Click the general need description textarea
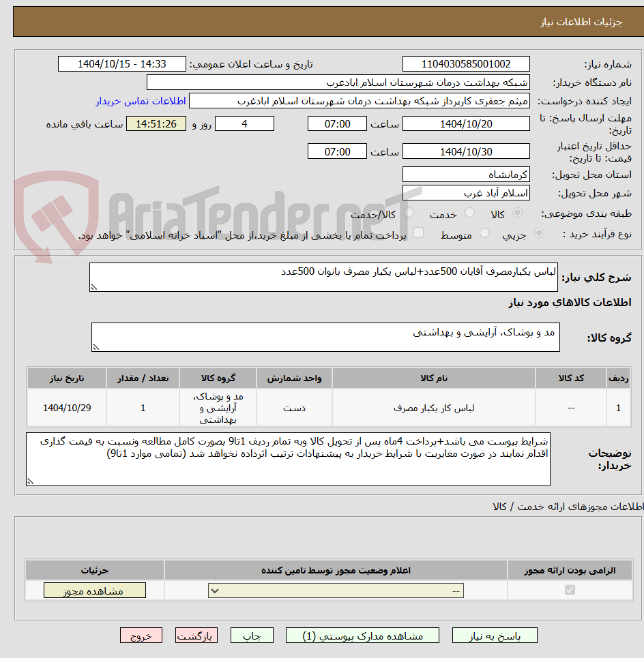 point(323,277)
